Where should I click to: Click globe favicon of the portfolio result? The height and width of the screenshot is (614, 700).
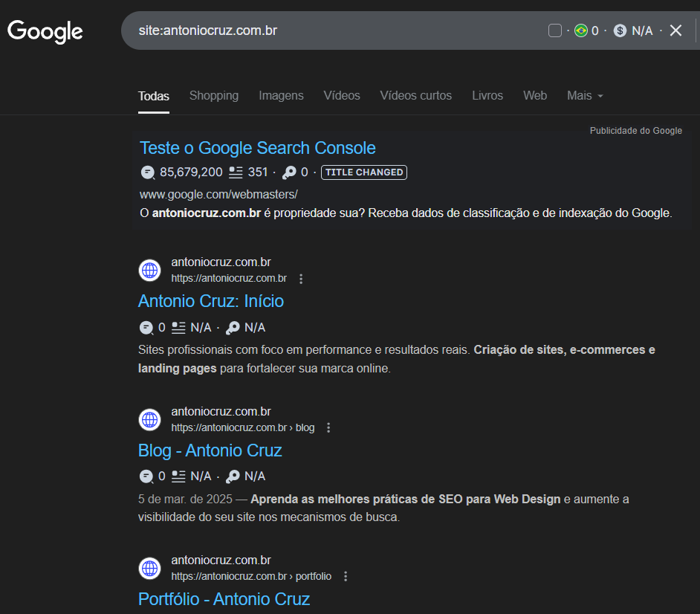coord(149,569)
